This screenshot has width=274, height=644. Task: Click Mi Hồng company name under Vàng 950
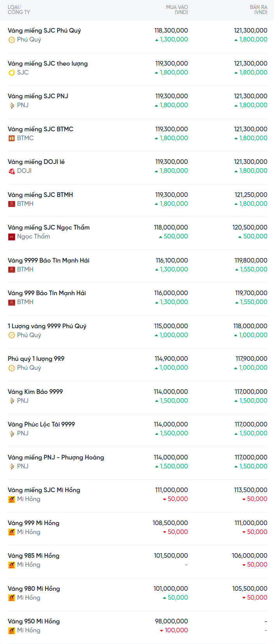(28, 630)
